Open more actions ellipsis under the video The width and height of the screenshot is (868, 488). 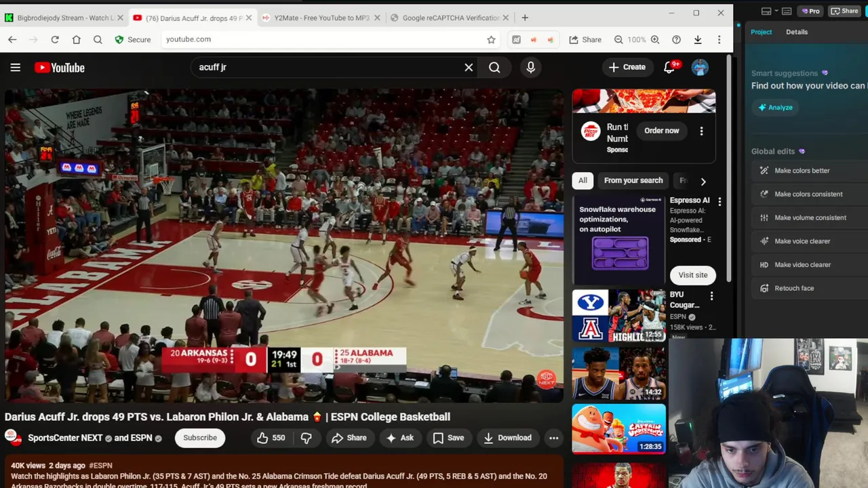point(553,438)
